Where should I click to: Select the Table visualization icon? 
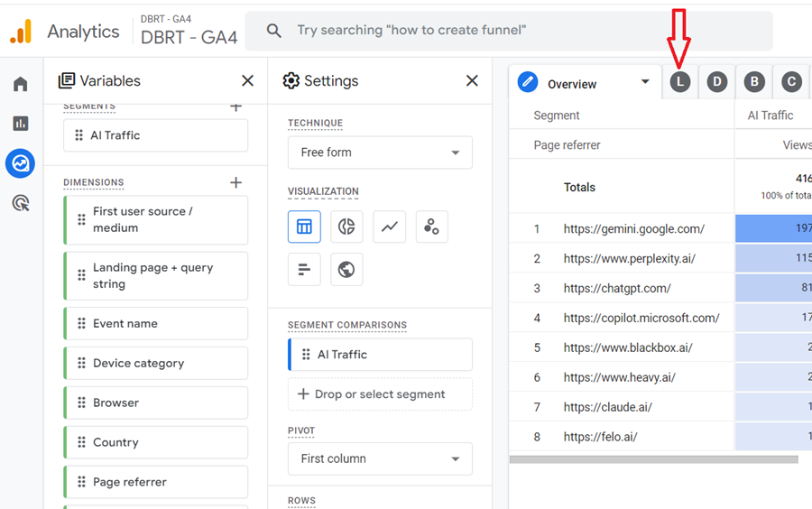pyautogui.click(x=304, y=227)
